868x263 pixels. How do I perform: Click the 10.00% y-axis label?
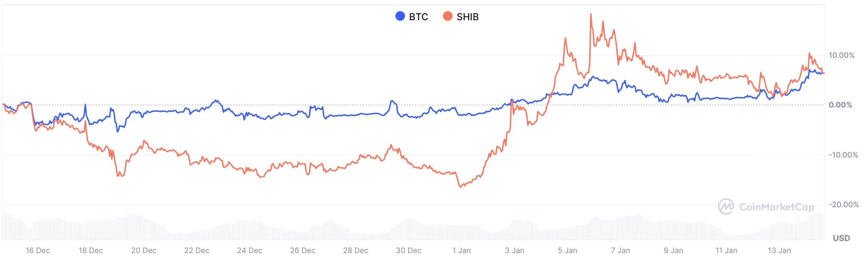coord(841,55)
